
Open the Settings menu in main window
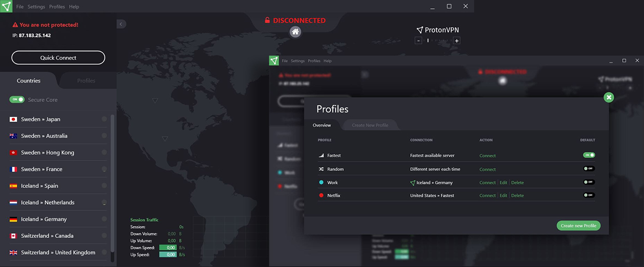(x=36, y=7)
